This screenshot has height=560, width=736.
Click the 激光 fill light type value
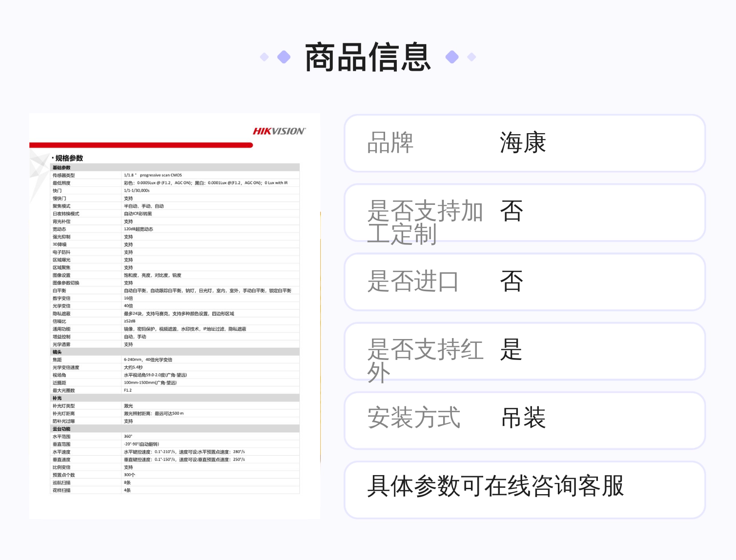pos(128,406)
